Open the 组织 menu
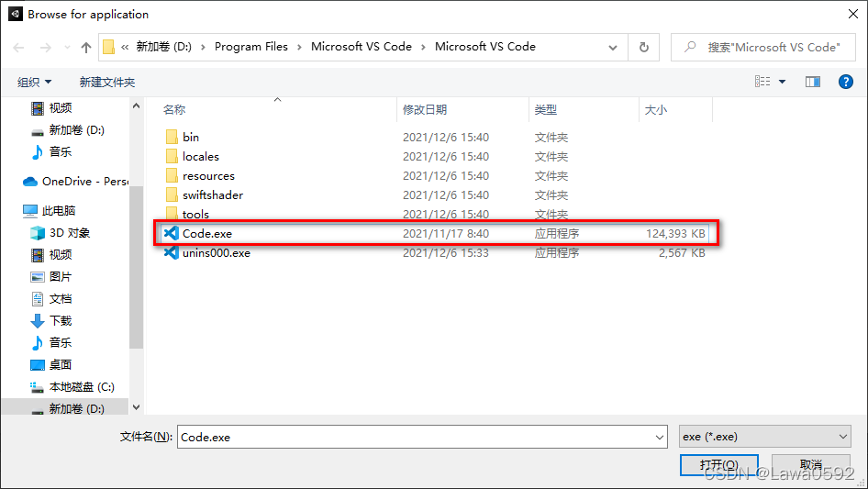Viewport: 868px width, 489px height. click(34, 83)
